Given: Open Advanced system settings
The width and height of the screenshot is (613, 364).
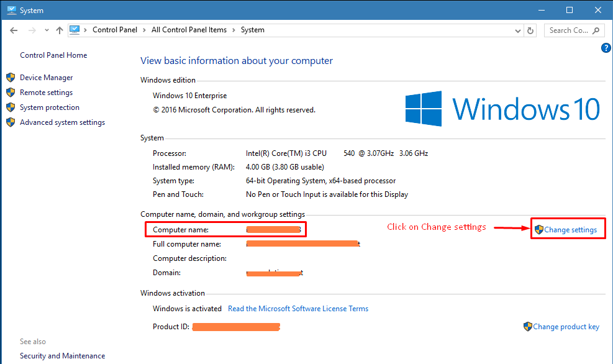Looking at the screenshot, I should pos(62,122).
